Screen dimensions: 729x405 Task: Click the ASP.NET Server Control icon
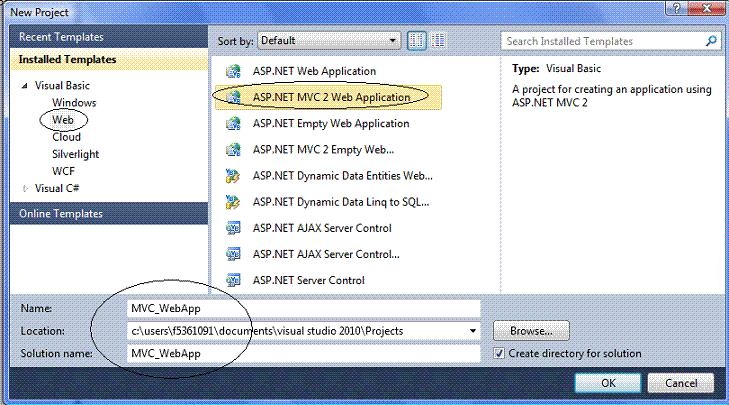coord(233,280)
